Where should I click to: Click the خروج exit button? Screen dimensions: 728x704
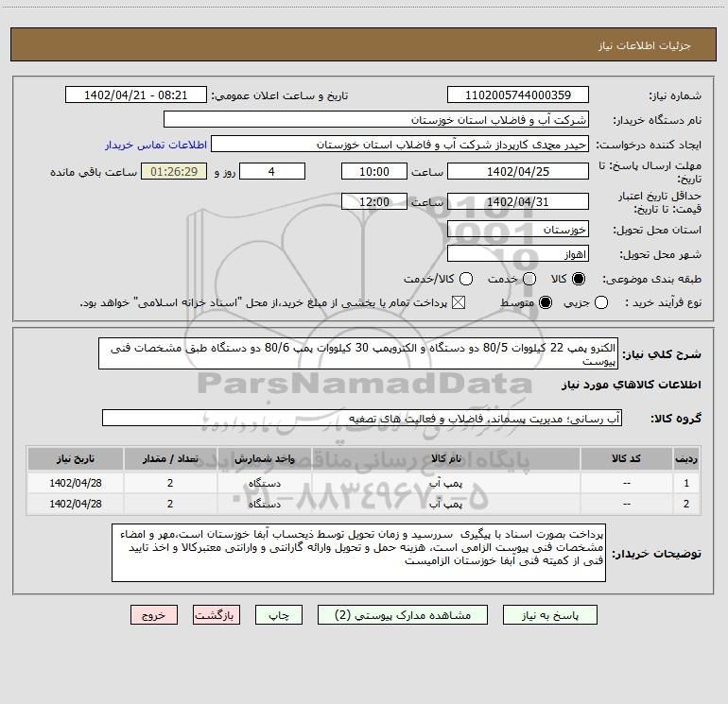pos(154,615)
